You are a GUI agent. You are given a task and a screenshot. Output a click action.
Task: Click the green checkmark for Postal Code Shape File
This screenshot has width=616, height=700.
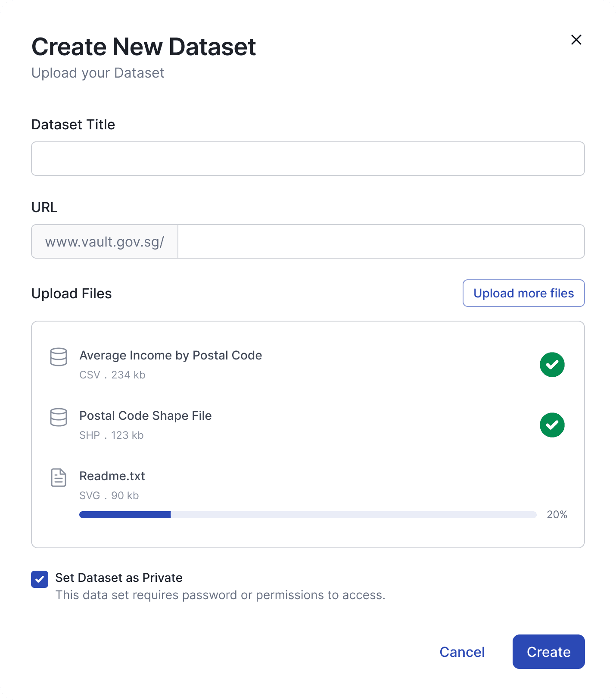[x=552, y=425]
